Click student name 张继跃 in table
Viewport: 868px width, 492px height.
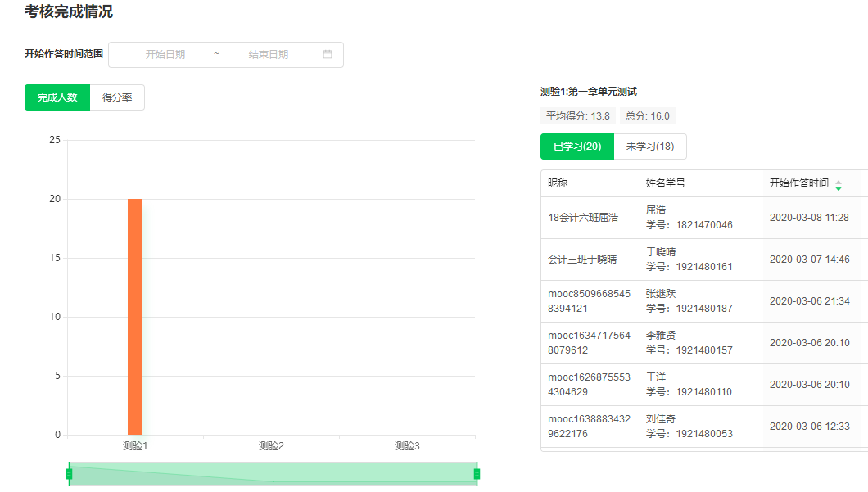(x=661, y=294)
